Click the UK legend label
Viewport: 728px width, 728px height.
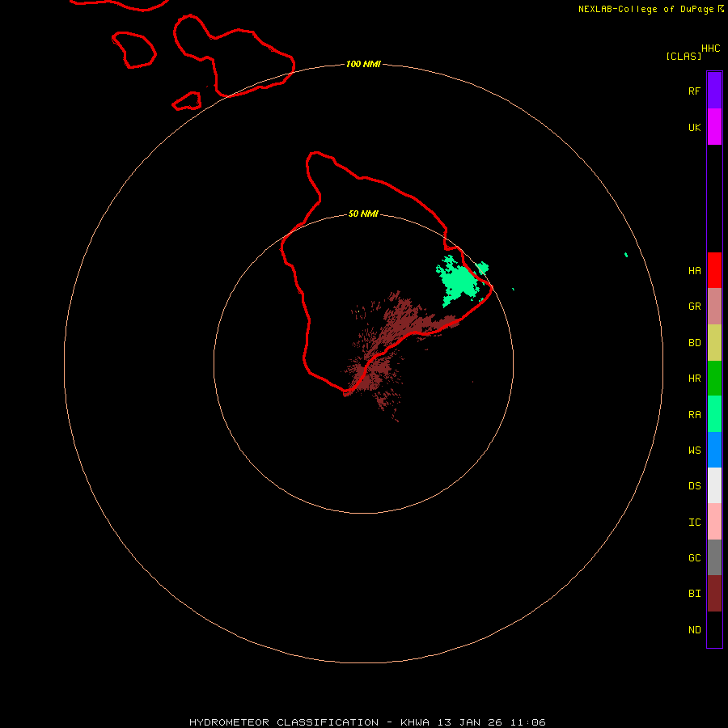694,128
